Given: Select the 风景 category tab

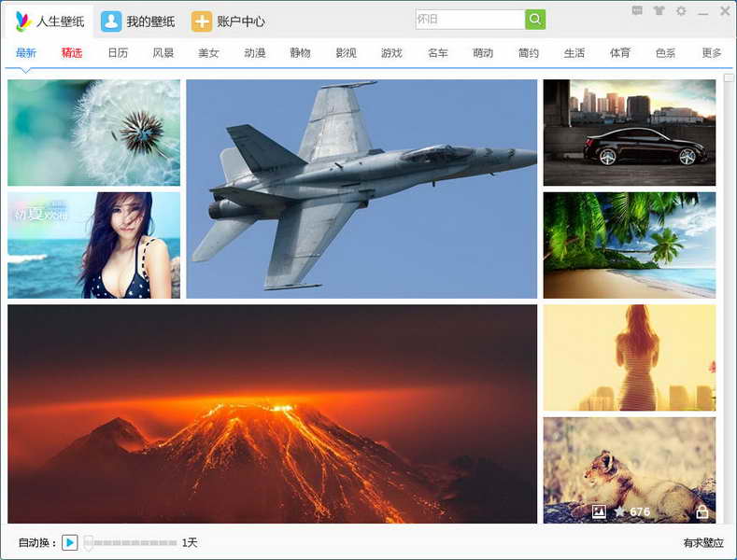Looking at the screenshot, I should [163, 53].
